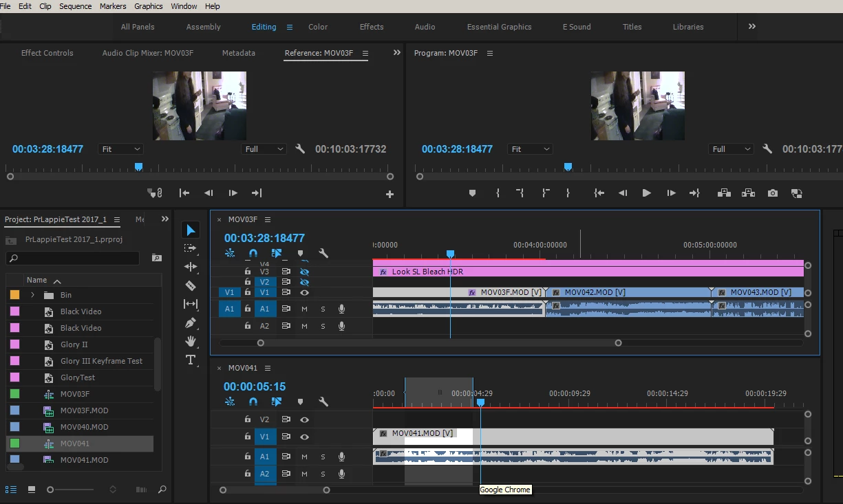The image size is (843, 504).
Task: Go to In point in Program monitor
Action: tap(599, 193)
